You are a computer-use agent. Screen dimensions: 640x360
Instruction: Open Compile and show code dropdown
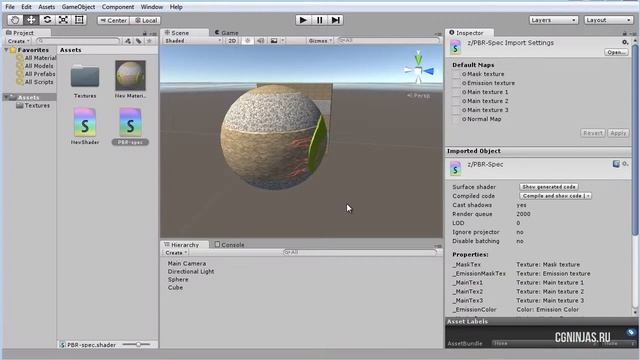pos(556,196)
